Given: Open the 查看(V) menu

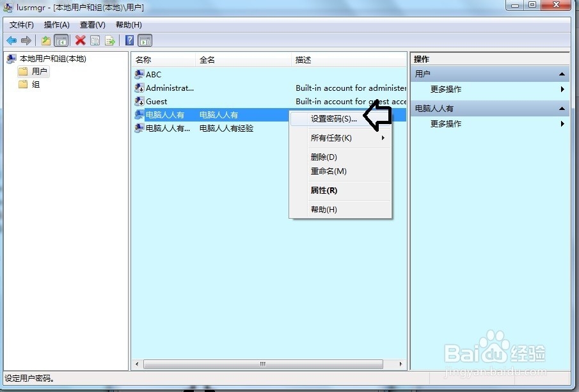Looking at the screenshot, I should click(92, 25).
